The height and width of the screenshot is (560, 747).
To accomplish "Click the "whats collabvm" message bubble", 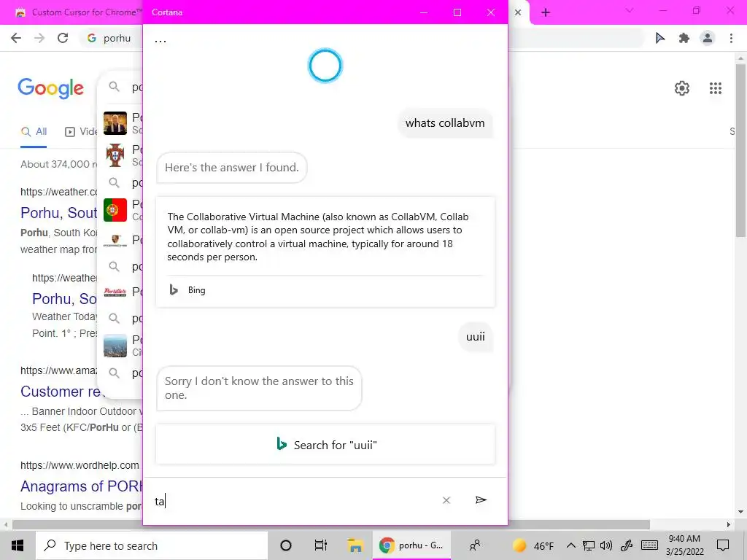I will (445, 123).
